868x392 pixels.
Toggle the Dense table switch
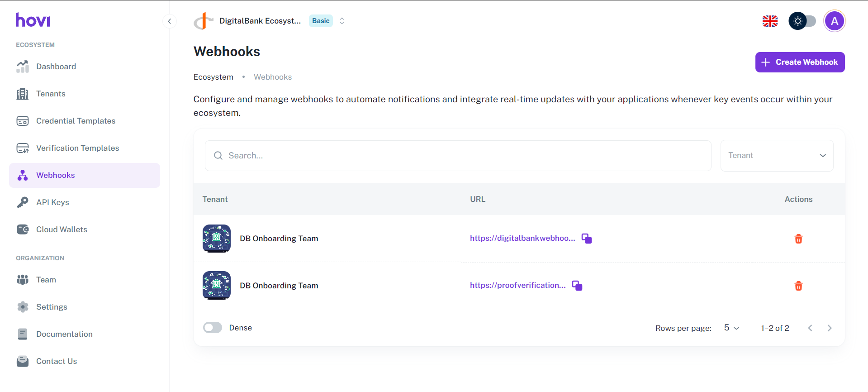[x=213, y=328]
